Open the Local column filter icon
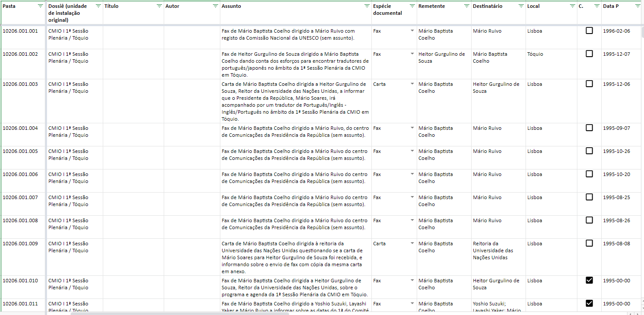This screenshot has height=315, width=644. [572, 6]
